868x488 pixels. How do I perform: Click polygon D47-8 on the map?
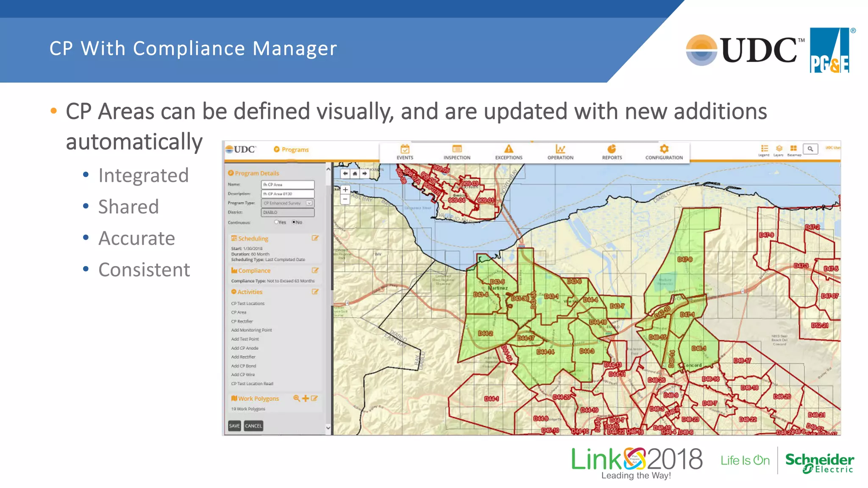(x=684, y=259)
